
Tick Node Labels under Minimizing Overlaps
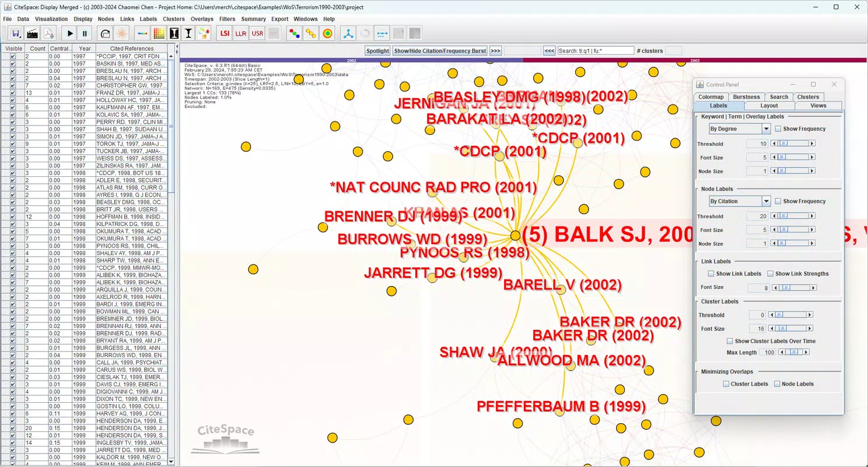(778, 384)
